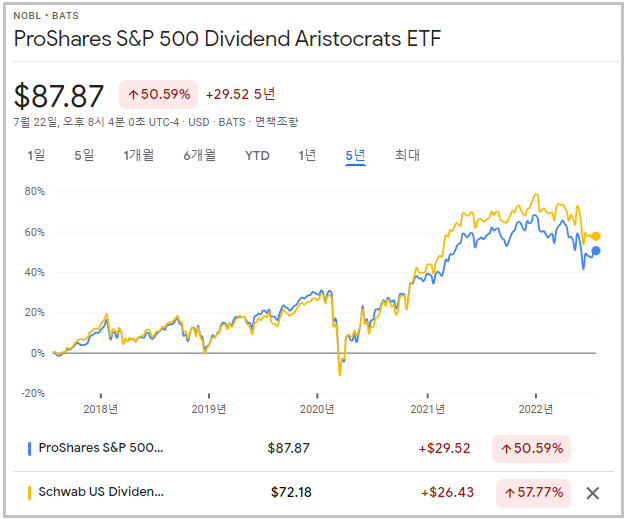Click the +29.52 5년 change text
This screenshot has width=626, height=519.
[x=240, y=94]
